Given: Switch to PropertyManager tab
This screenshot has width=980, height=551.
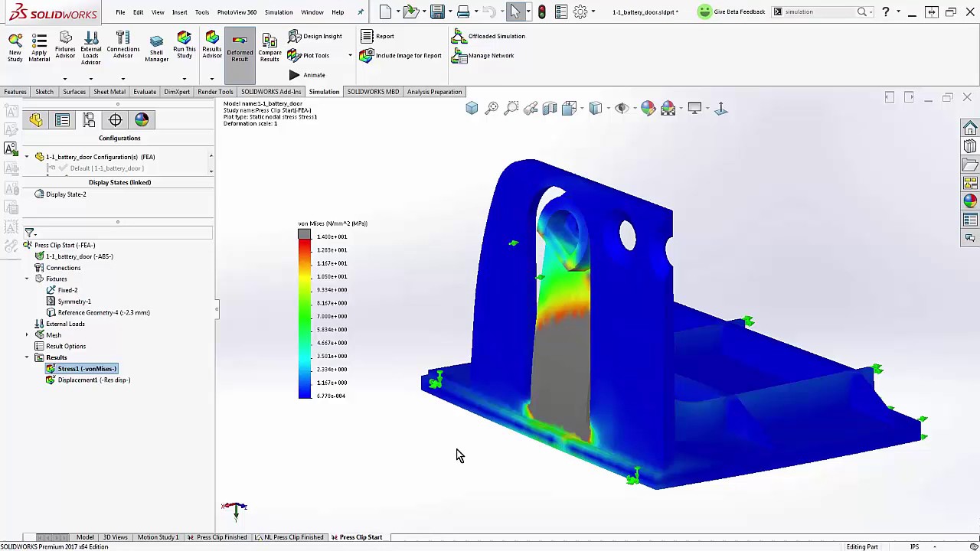Looking at the screenshot, I should point(62,120).
